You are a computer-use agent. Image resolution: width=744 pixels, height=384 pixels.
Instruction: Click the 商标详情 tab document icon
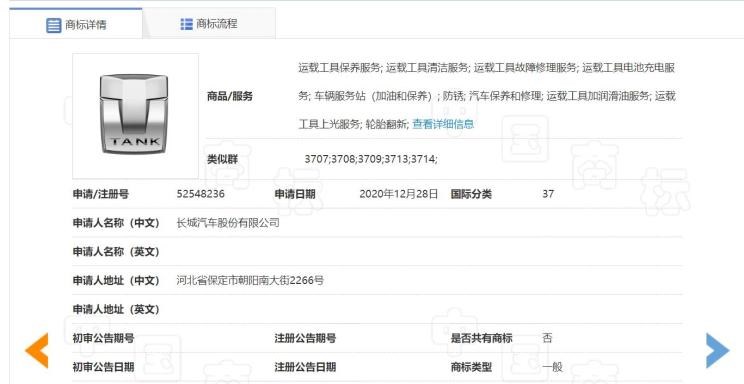click(x=54, y=25)
